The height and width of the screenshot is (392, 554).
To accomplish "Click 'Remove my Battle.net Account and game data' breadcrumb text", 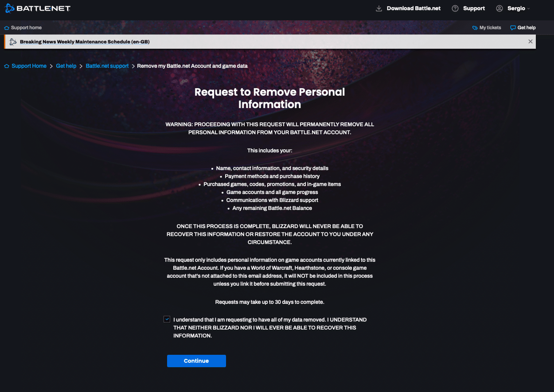I will (x=192, y=66).
